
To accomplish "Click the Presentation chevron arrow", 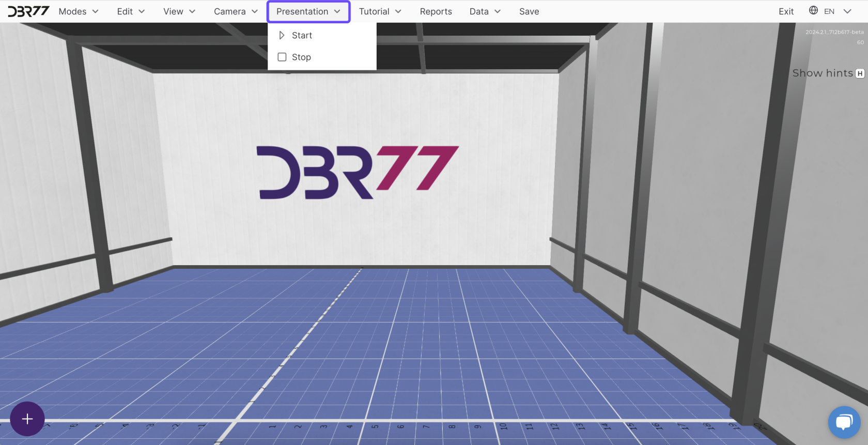I will 337,11.
